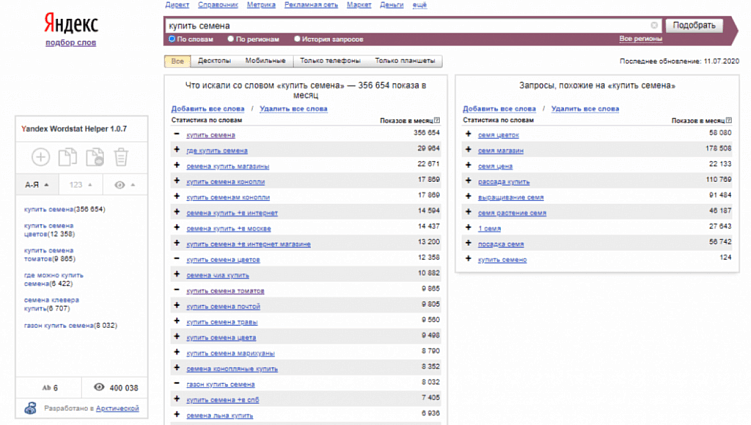Click helper entry 'купить семена томатов(9 865)'
Image resolution: width=751 pixels, height=425 pixels.
click(x=50, y=254)
